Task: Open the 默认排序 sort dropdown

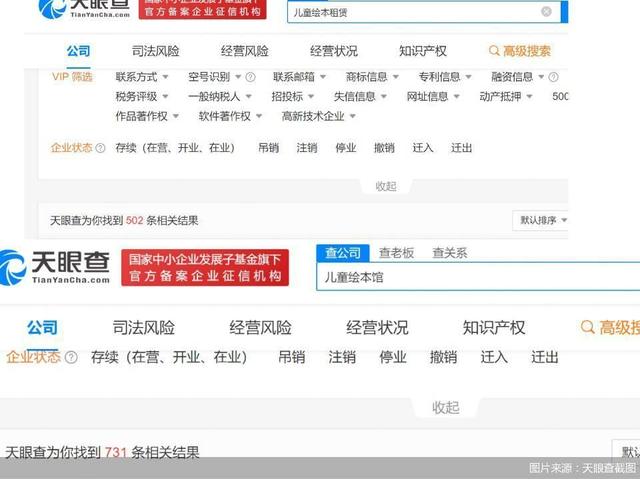Action: point(541,220)
